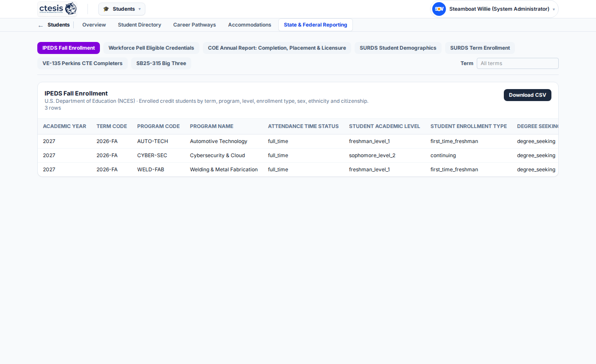Click the Automotive Technology program name
This screenshot has height=364, width=596.
pyautogui.click(x=219, y=141)
